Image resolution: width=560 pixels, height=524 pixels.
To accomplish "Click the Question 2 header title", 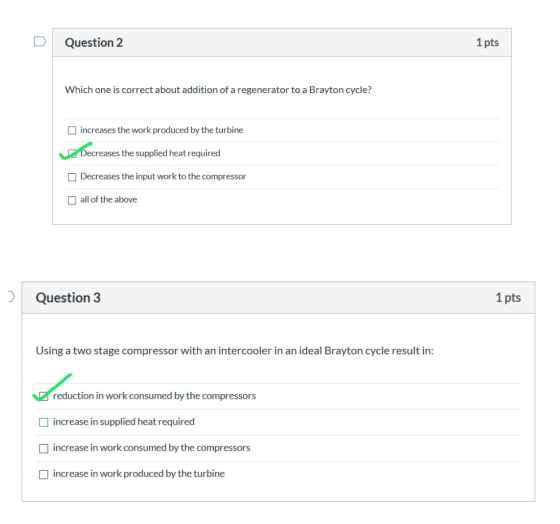I will coord(94,43).
